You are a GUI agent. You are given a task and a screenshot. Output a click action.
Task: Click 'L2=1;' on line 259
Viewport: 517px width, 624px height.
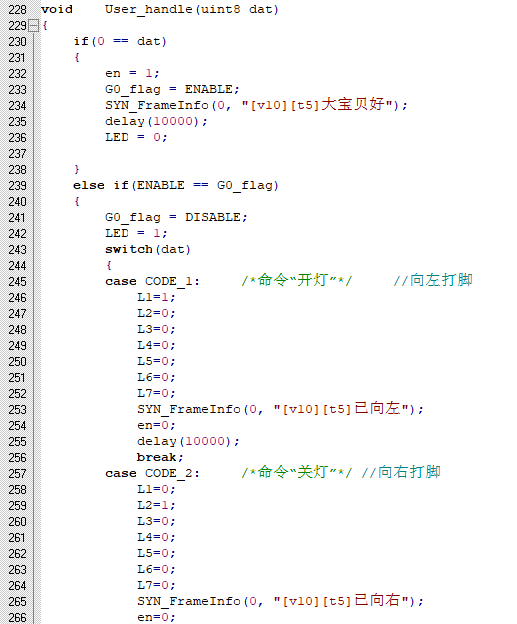(x=156, y=505)
